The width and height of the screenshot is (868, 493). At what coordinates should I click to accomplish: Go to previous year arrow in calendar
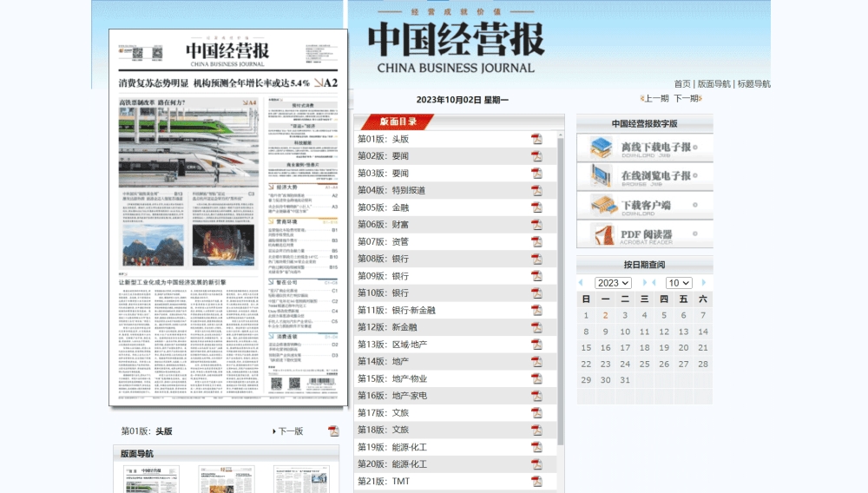581,283
